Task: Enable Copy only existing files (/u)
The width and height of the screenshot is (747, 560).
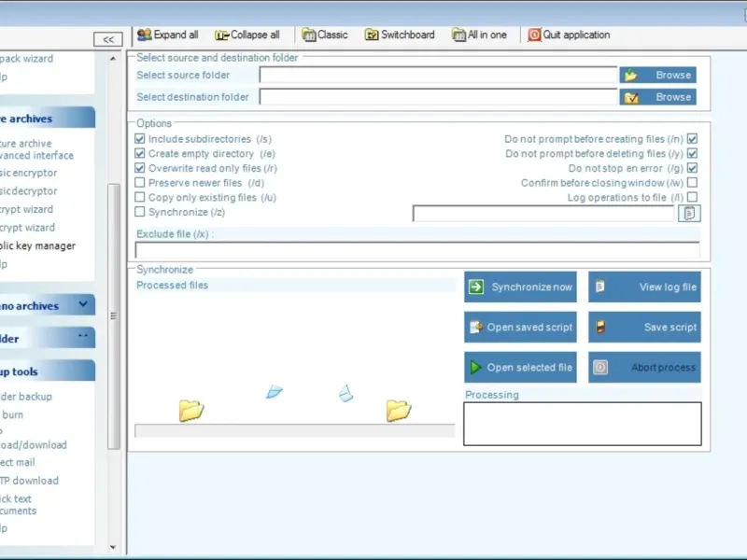Action: (139, 197)
